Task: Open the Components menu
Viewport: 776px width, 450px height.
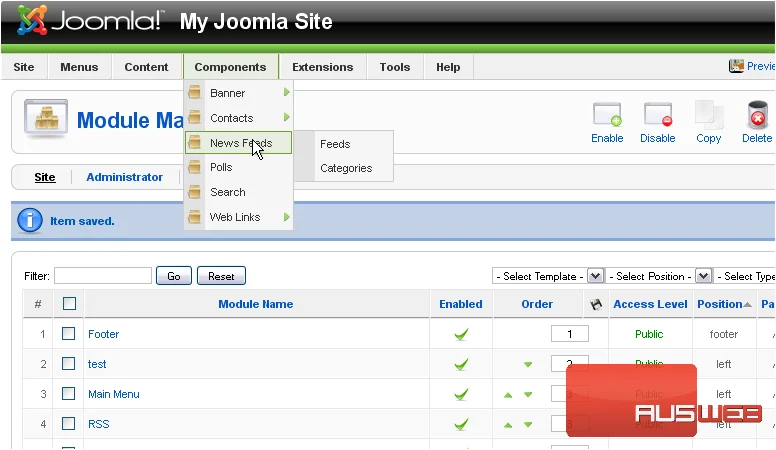Action: [230, 67]
